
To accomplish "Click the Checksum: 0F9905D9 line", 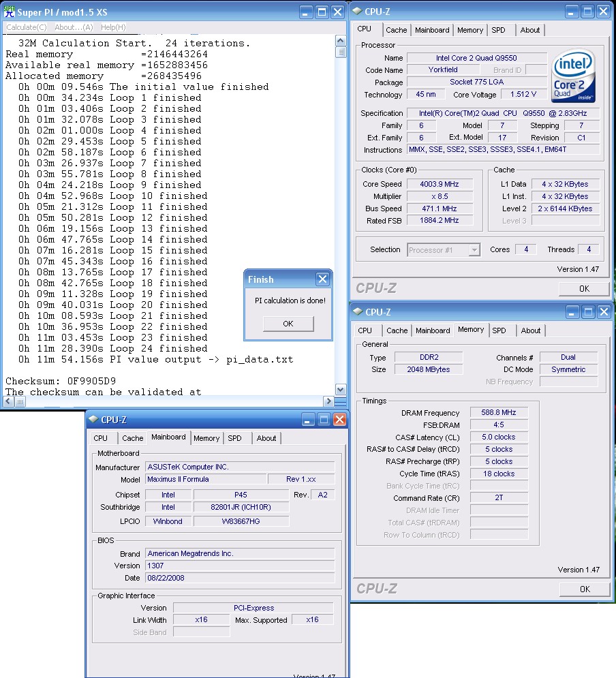I will click(61, 381).
